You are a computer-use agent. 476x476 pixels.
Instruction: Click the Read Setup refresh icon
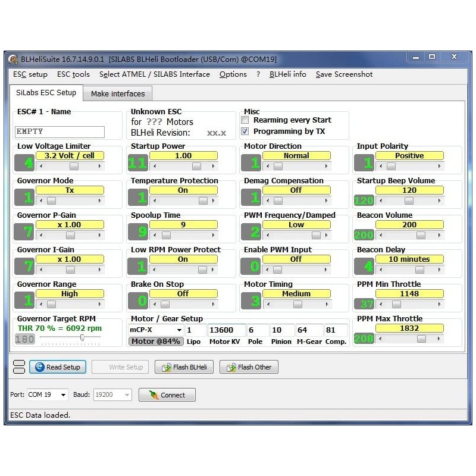[x=40, y=367]
